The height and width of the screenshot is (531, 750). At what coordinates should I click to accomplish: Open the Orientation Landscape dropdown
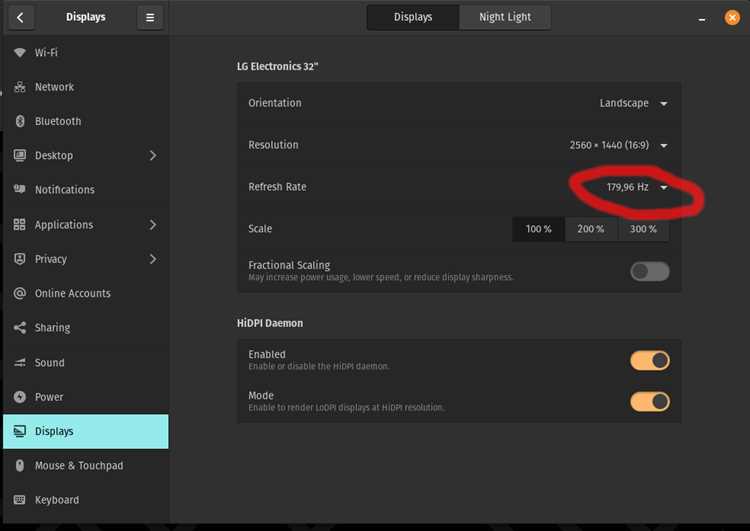click(x=634, y=103)
